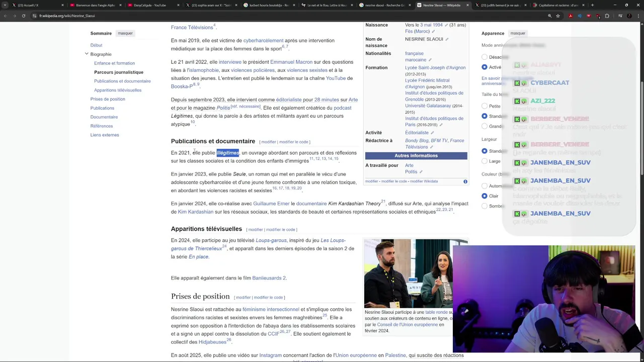Open the cyberharcèlement article link
The image size is (644, 362).
[x=263, y=40]
